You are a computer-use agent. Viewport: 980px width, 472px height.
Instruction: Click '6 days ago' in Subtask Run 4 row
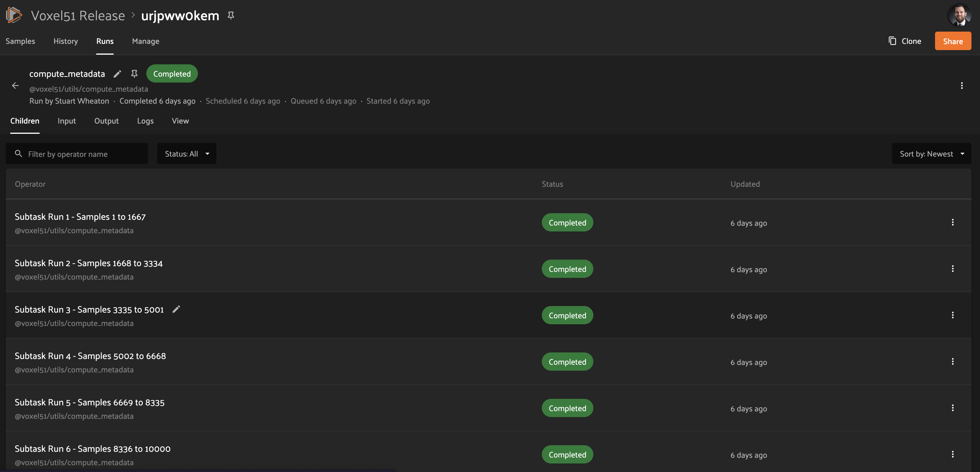pos(748,362)
